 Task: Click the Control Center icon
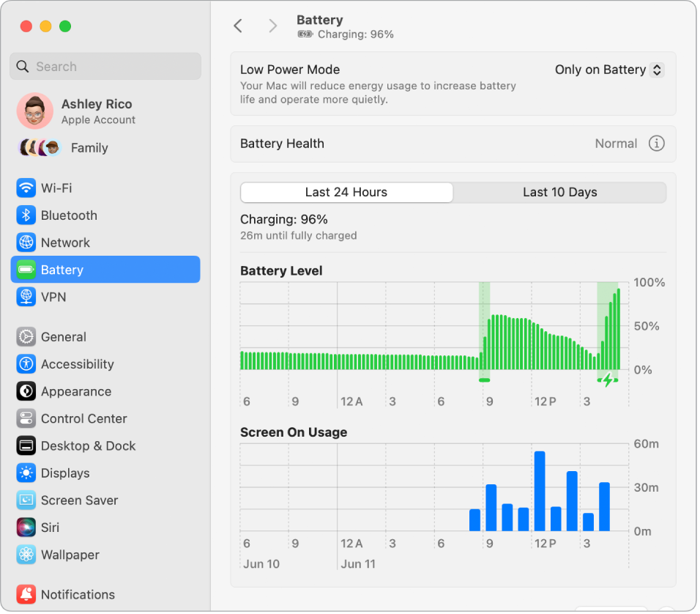[x=26, y=418]
